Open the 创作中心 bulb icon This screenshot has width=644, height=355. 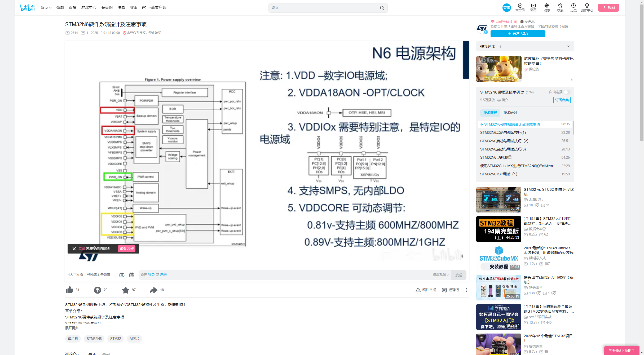587,7
